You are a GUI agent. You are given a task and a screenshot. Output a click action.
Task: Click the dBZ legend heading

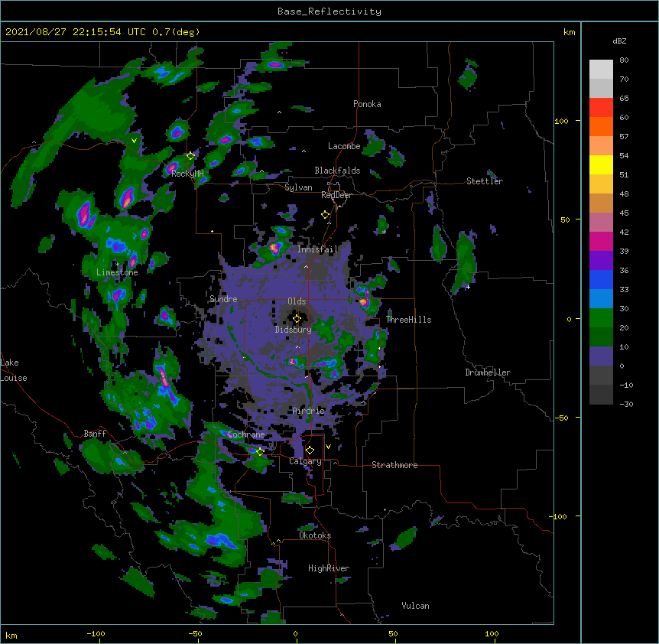coord(619,41)
